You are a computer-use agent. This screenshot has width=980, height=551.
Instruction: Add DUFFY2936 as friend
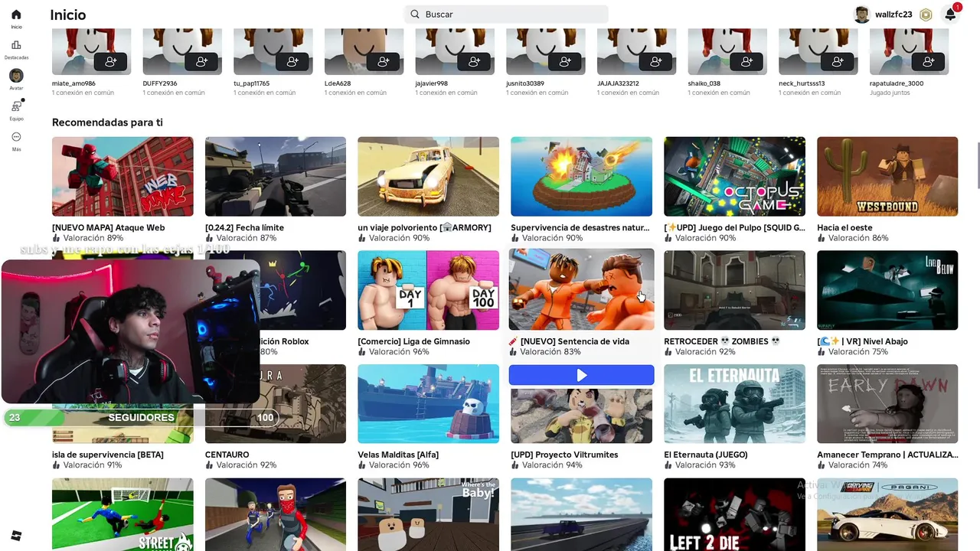pos(201,61)
